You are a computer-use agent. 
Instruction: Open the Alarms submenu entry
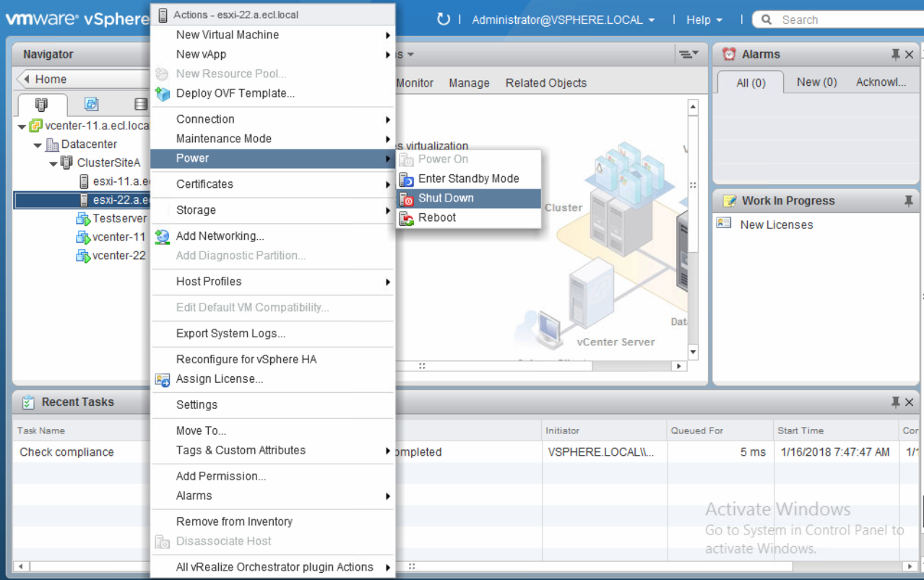tap(272, 496)
